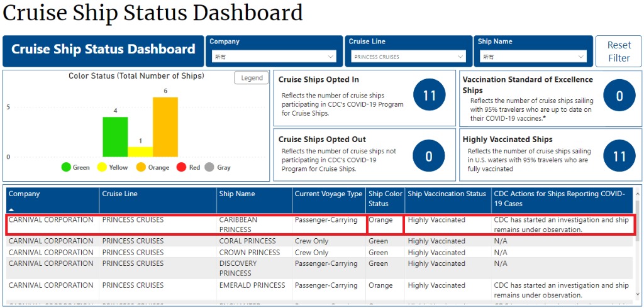The height and width of the screenshot is (308, 644).
Task: Click Orange status for CARIBBEAN PRINCESS
Action: pos(380,220)
